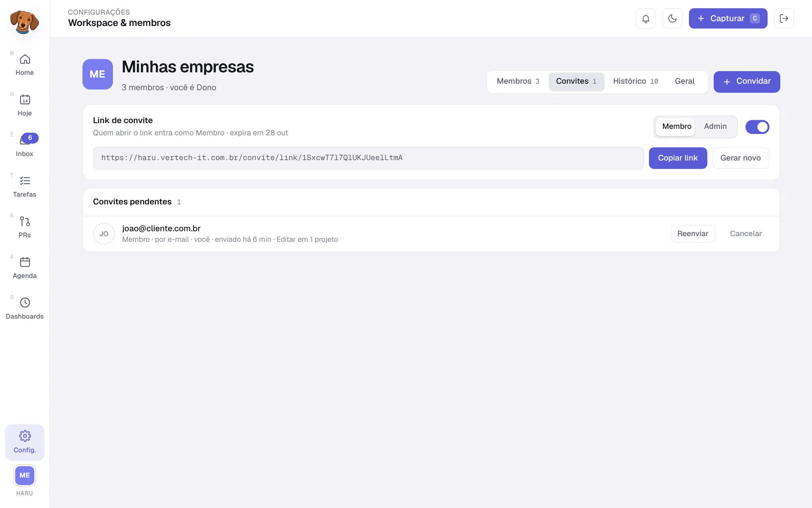This screenshot has height=508, width=812.
Task: Click the ME workspace avatar in sidebar
Action: [x=25, y=475]
